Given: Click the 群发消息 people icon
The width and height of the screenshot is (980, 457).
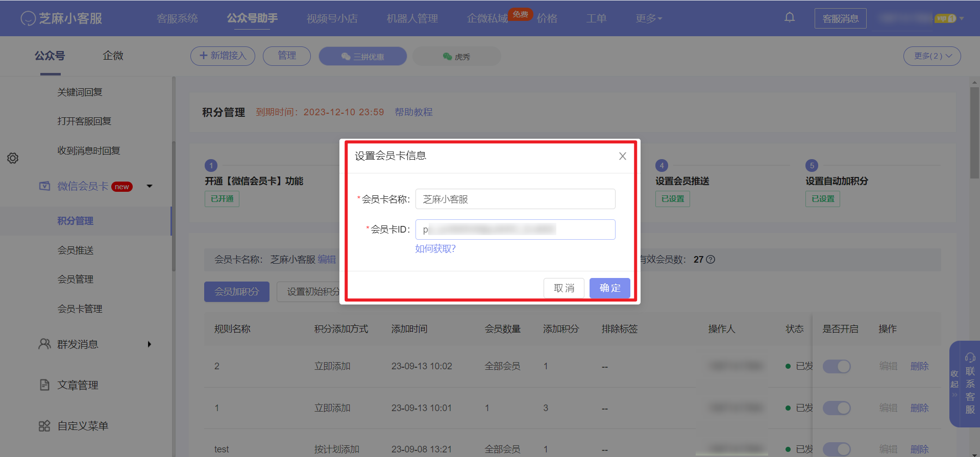Looking at the screenshot, I should pos(45,344).
